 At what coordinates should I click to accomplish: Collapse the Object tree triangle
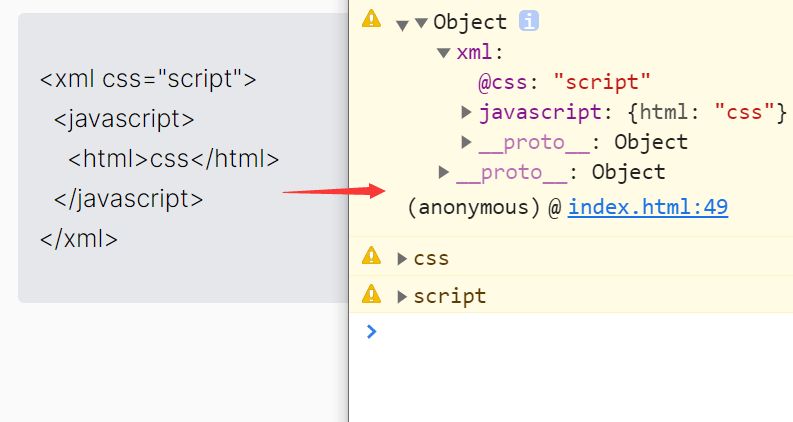tap(421, 22)
